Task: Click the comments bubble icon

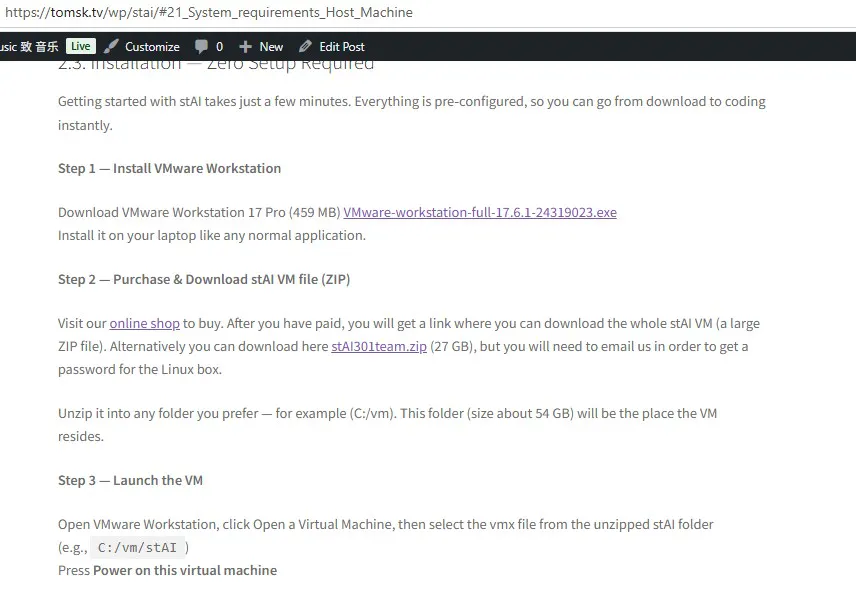Action: tap(201, 46)
